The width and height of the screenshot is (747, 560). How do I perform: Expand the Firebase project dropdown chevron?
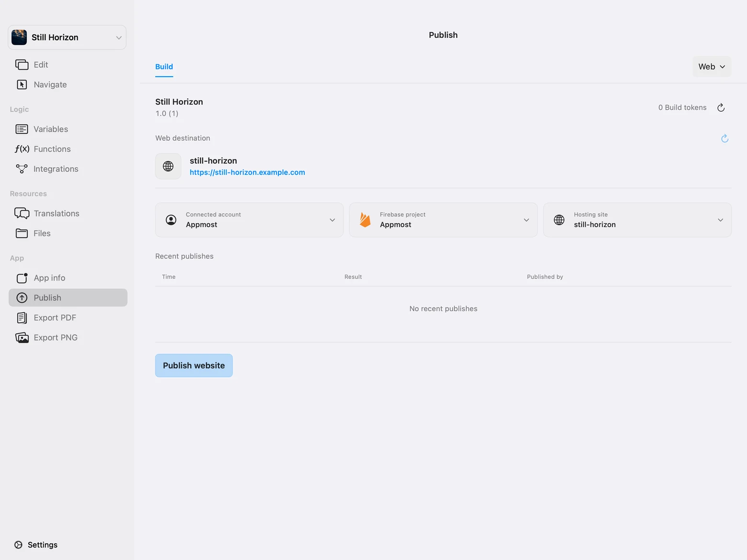527,220
